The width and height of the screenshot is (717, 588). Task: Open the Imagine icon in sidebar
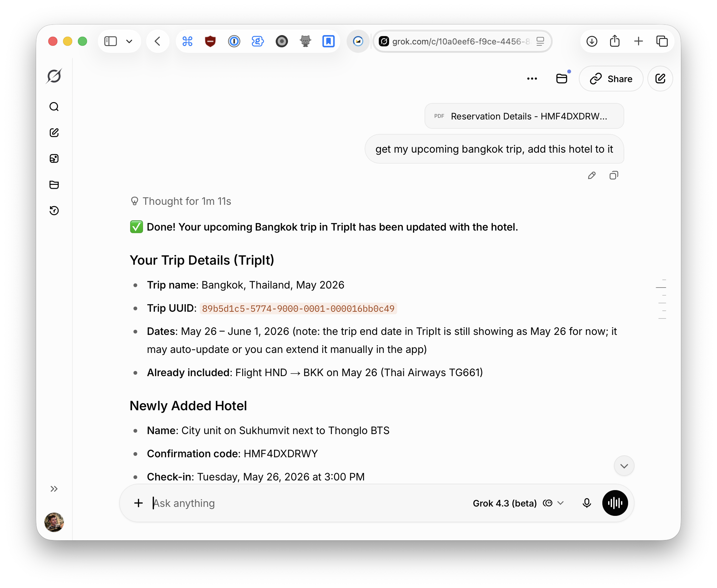[x=54, y=158]
